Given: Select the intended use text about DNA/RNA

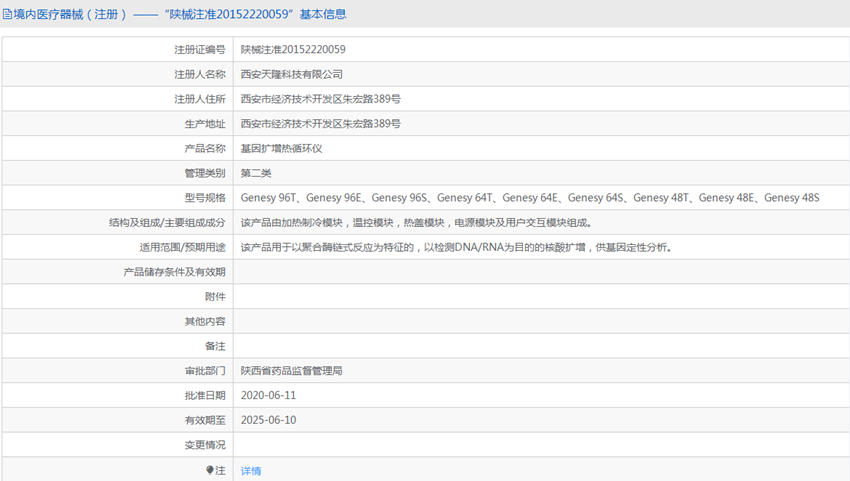Looking at the screenshot, I should (456, 247).
